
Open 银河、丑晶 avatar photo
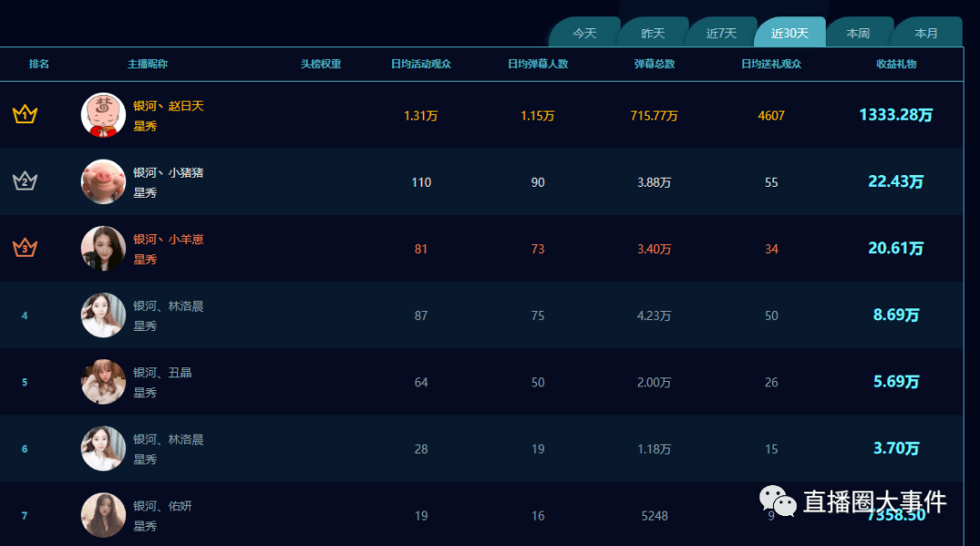pos(103,382)
